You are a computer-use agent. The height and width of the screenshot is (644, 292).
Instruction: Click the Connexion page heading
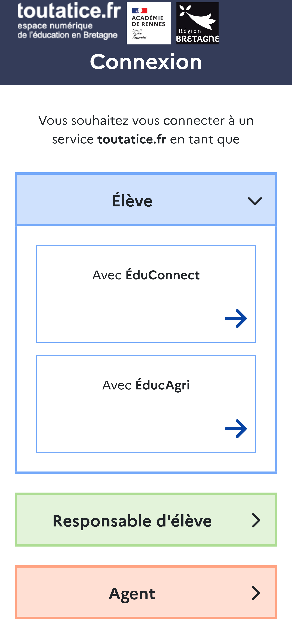(146, 62)
